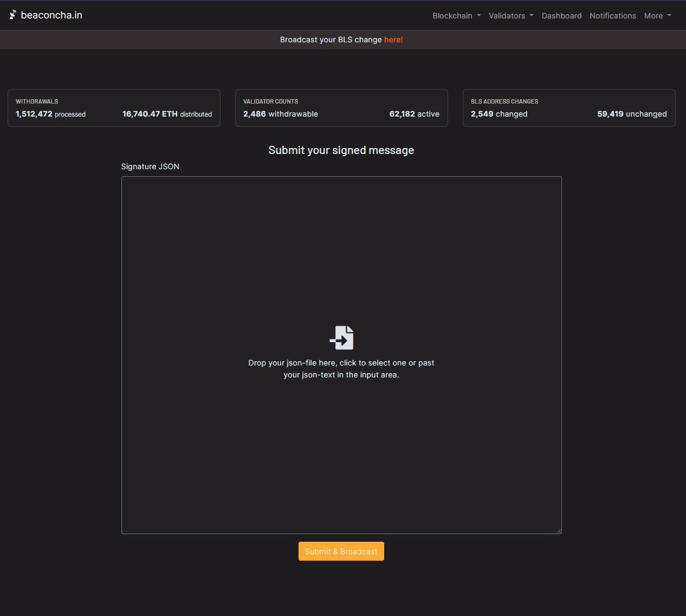
Task: Open the More dropdown menu
Action: pos(657,15)
